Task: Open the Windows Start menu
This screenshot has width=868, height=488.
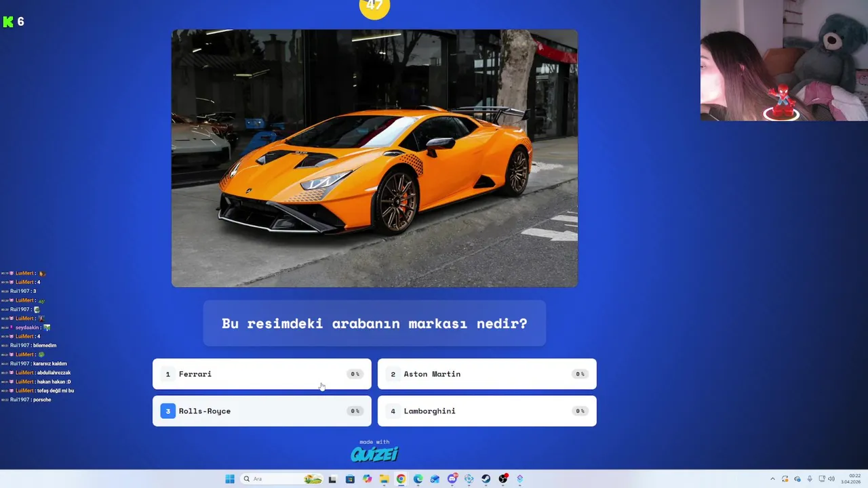Action: [230, 479]
